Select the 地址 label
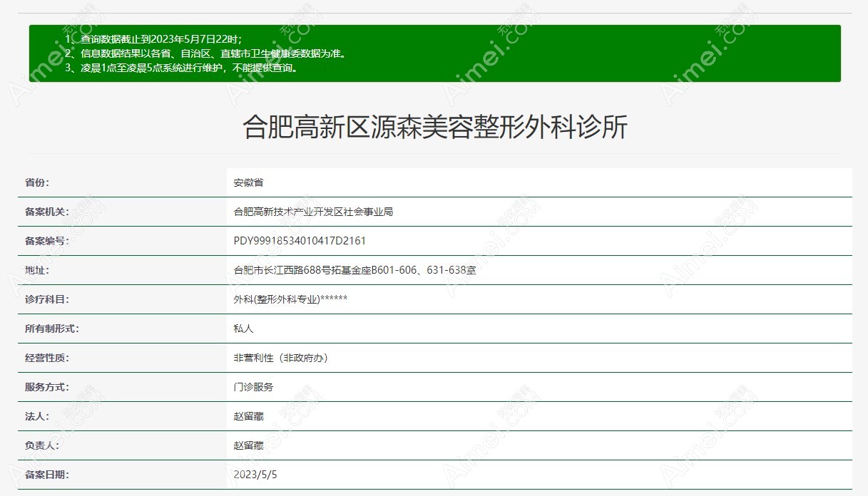Image resolution: width=868 pixels, height=496 pixels. (x=37, y=270)
